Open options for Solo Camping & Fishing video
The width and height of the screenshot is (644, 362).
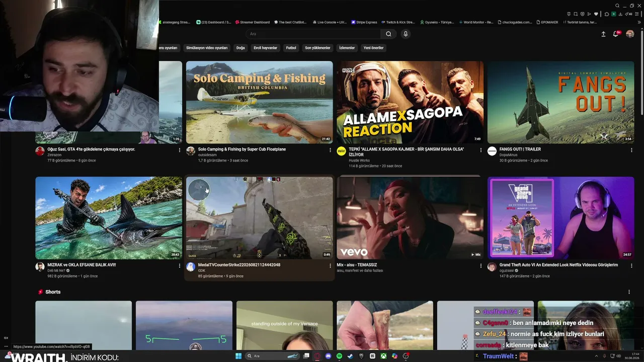330,150
